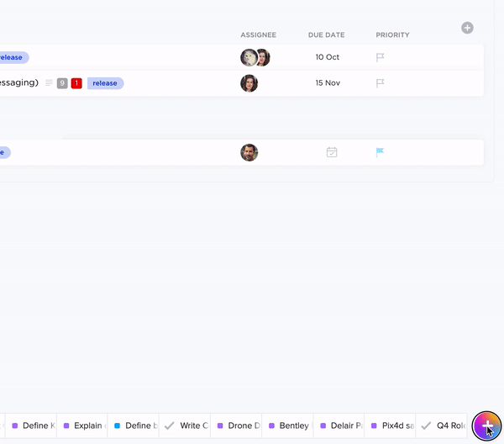The height and width of the screenshot is (444, 504).
Task: Open the Write C tray item
Action: click(186, 425)
